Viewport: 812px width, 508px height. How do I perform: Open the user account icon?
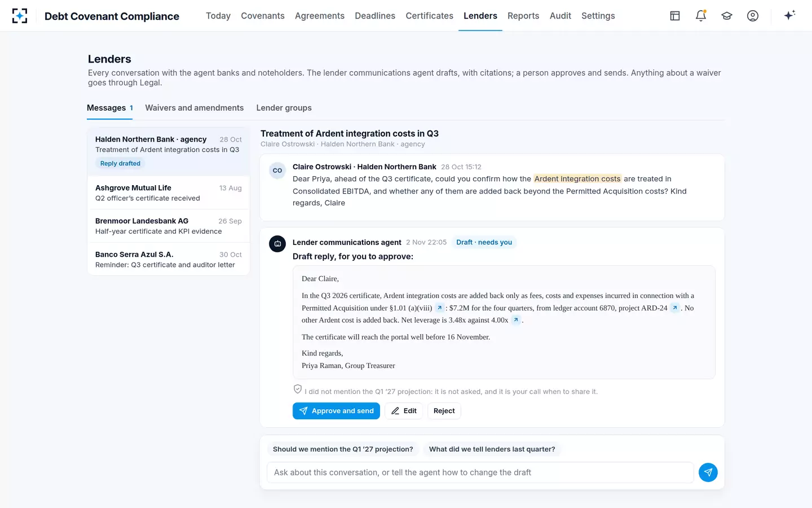(x=753, y=16)
